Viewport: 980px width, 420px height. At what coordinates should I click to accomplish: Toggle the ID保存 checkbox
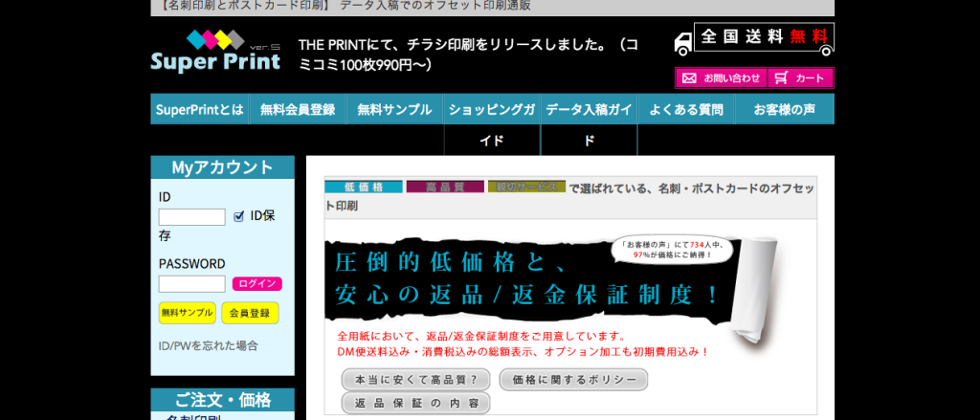coord(239,216)
